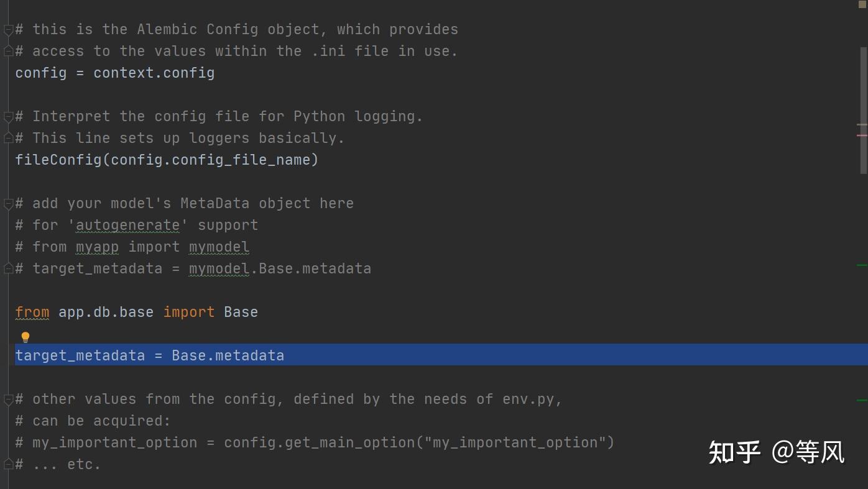Collapse the "add your model's MetaData" comment block

8,203
